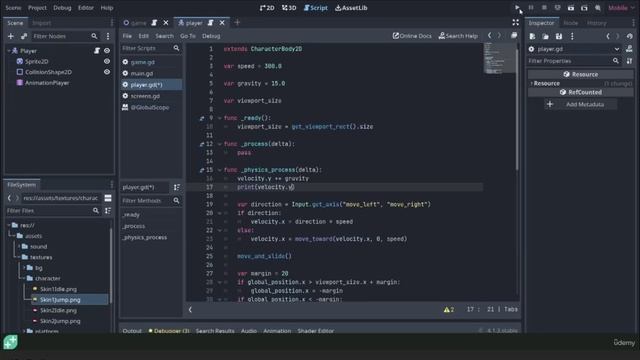Toggle the scripts panel collapse arrow
The image size is (640, 360).
190,309
